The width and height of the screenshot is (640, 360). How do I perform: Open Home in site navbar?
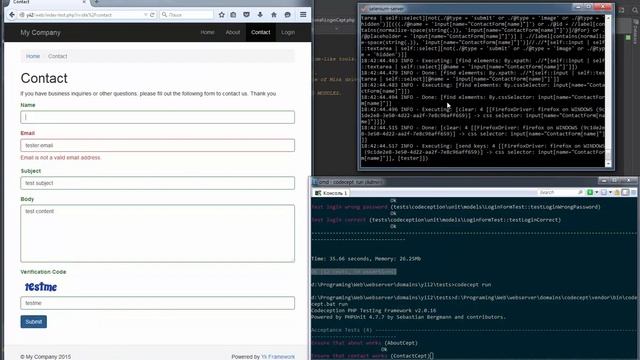click(x=207, y=32)
